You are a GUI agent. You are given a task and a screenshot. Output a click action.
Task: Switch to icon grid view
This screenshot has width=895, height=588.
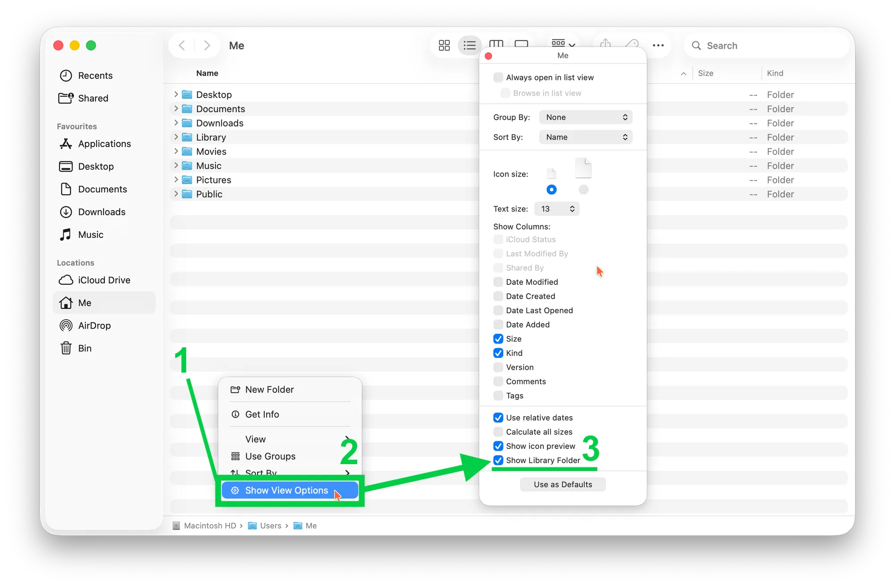coord(444,46)
